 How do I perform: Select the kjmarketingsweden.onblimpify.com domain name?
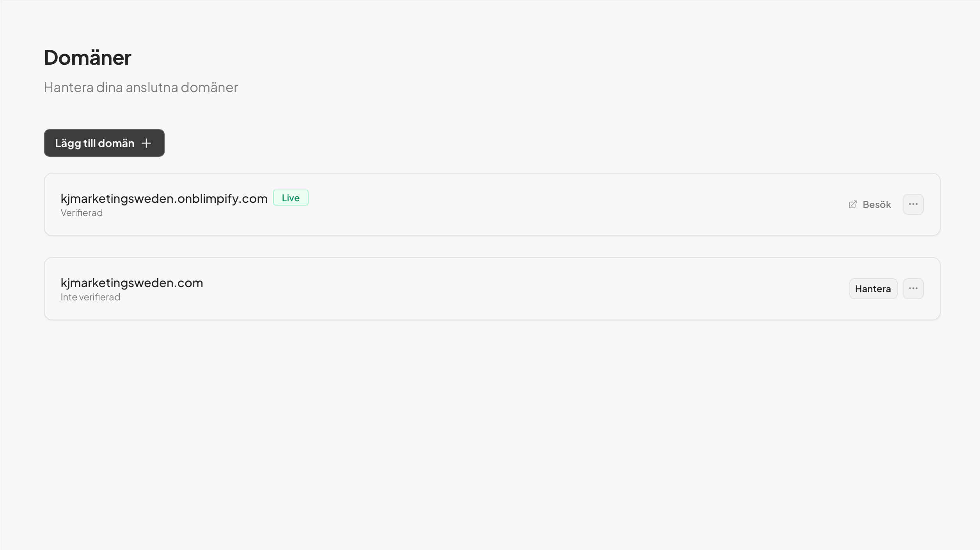click(164, 199)
